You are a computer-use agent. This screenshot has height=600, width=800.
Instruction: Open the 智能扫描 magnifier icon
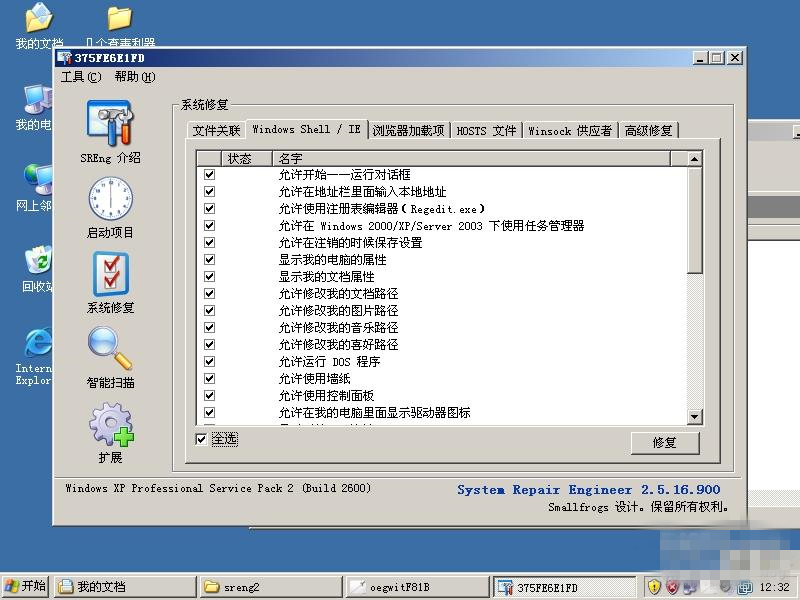(x=110, y=348)
